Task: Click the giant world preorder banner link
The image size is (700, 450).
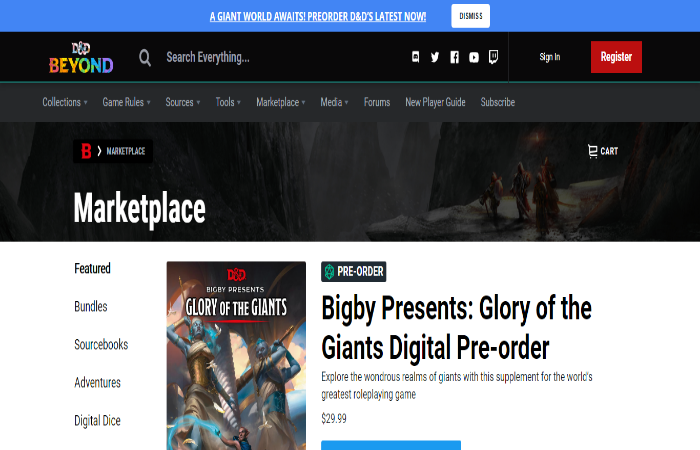Action: [318, 17]
